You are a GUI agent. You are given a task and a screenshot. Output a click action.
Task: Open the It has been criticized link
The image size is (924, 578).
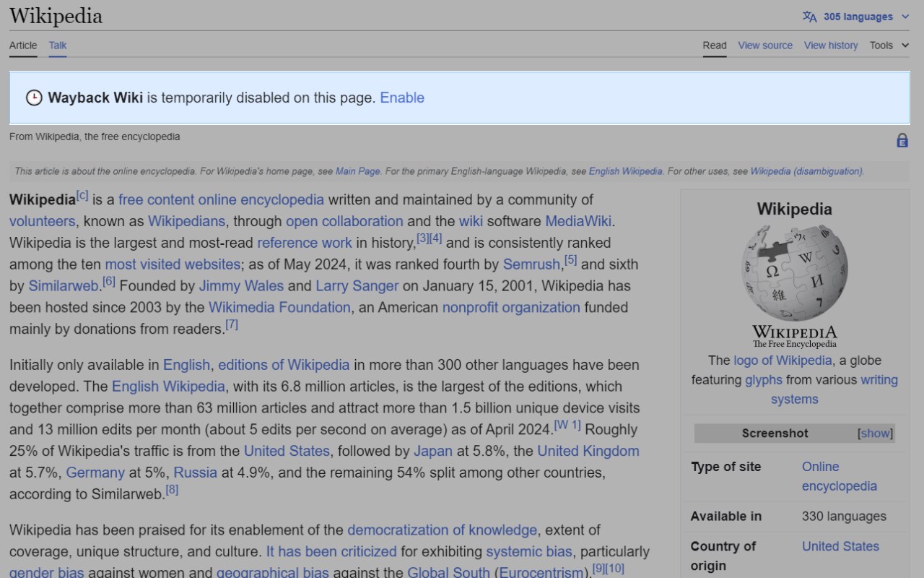331,552
